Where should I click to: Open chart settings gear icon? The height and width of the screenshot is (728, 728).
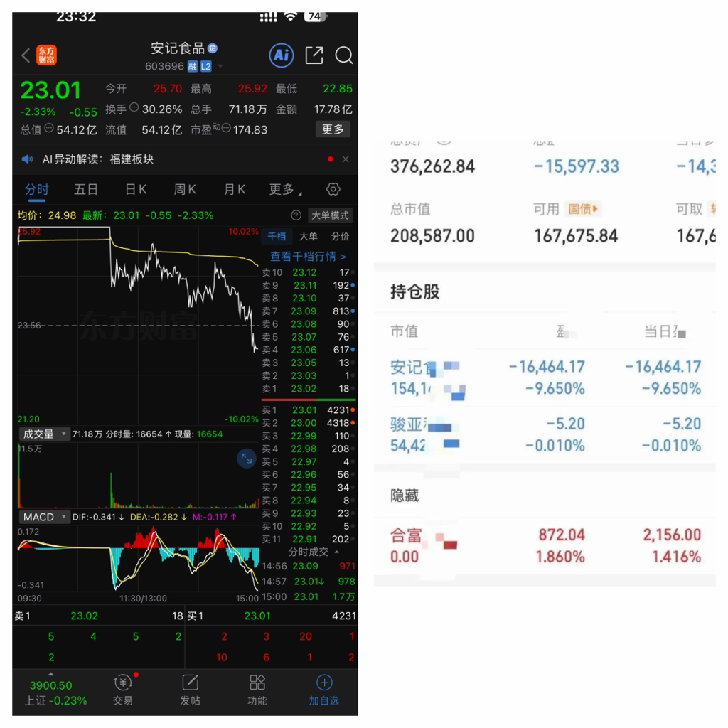[333, 189]
